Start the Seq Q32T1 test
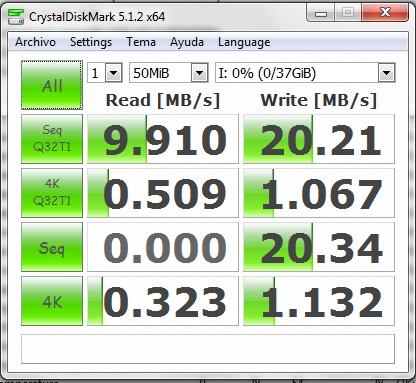 pos(52,139)
